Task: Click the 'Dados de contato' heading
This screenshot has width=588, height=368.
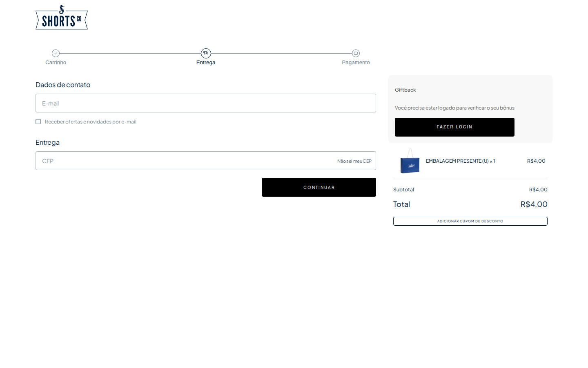Action: [63, 85]
